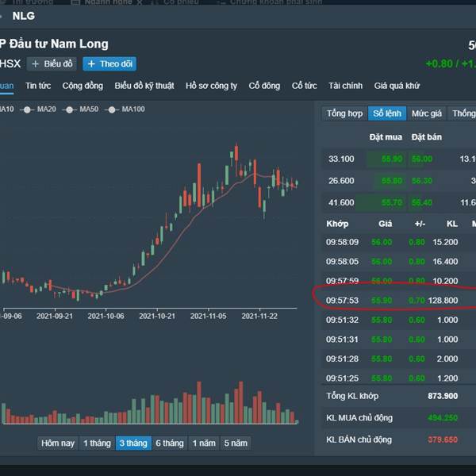
Task: Click date label 2021-11-22 on axis
Action: click(x=259, y=317)
